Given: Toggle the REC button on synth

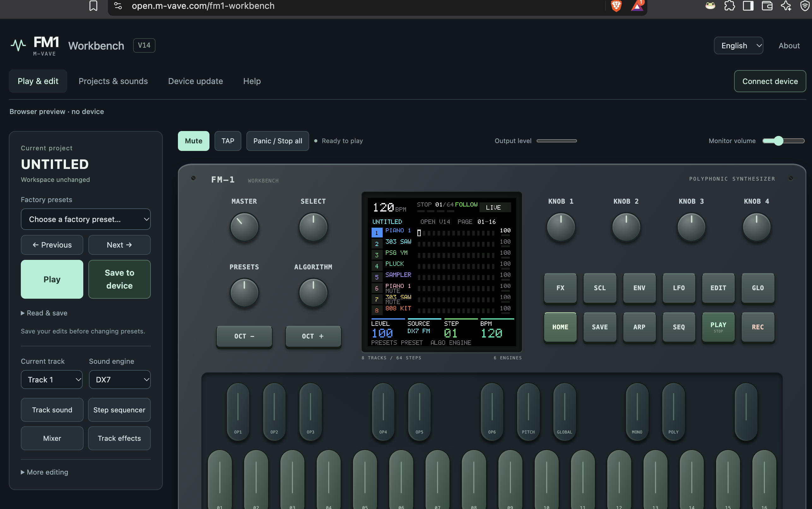Looking at the screenshot, I should click(x=758, y=327).
